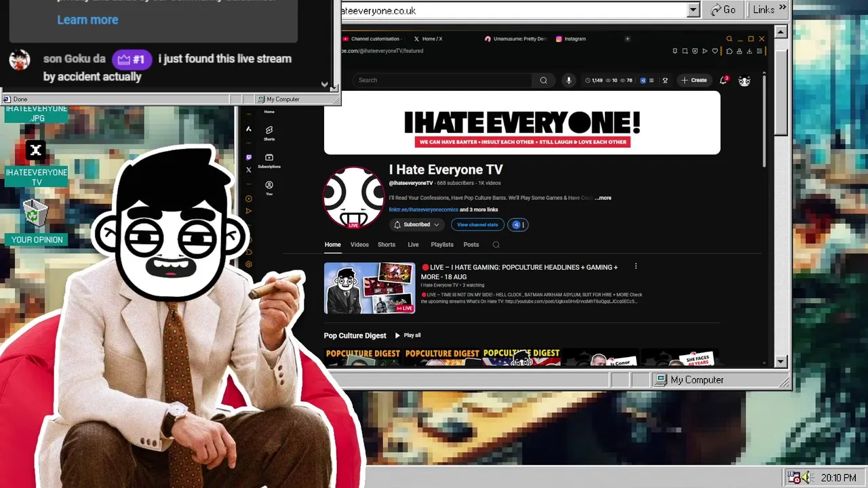Open the downloads icon in browser toolbar
The width and height of the screenshot is (868, 488).
point(749,51)
